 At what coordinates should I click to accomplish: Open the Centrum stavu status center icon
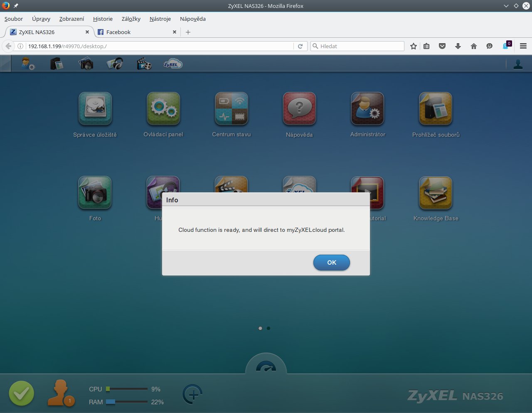(x=232, y=108)
